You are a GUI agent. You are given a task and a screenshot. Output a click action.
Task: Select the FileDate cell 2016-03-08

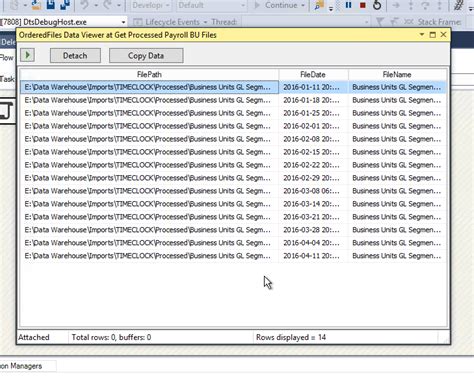click(x=313, y=191)
